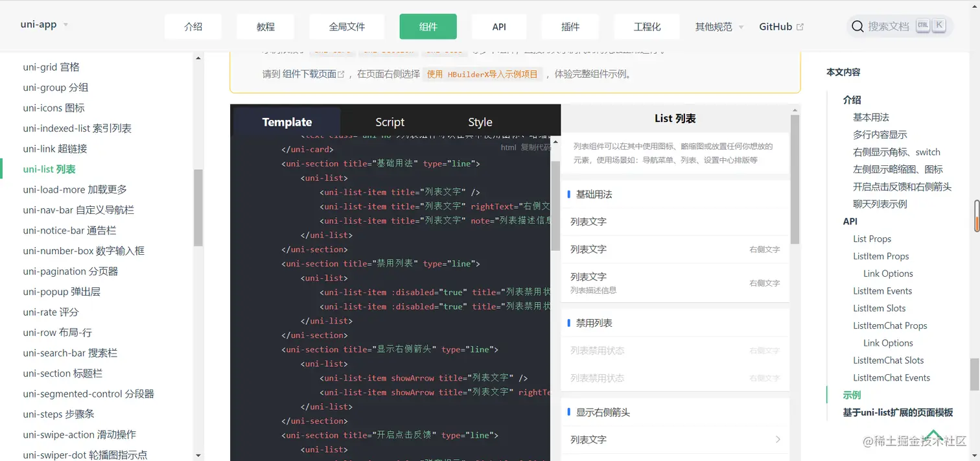Open uni-link 超链接 in sidebar

point(55,148)
